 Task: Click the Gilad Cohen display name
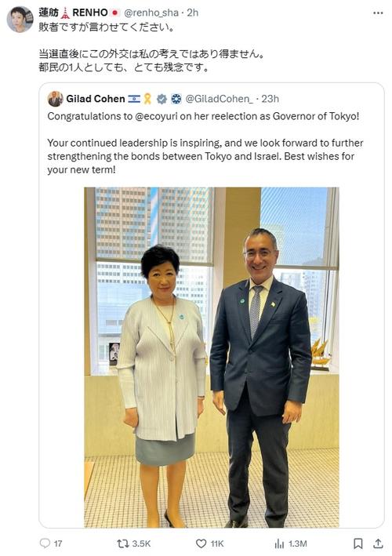(96, 99)
